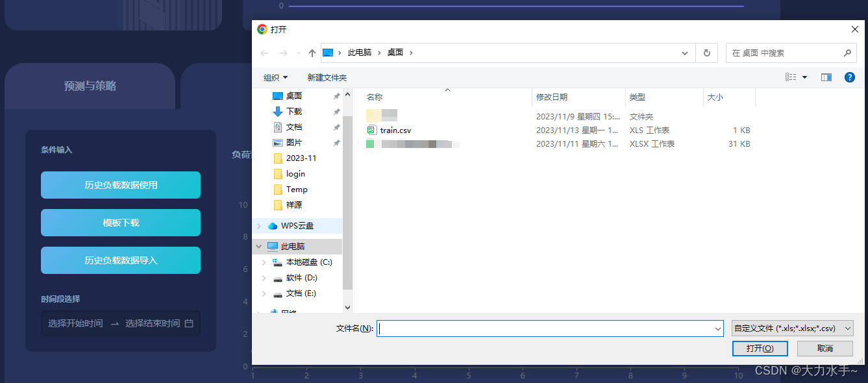The image size is (868, 383).
Task: Open the 组织 menu
Action: point(275,77)
